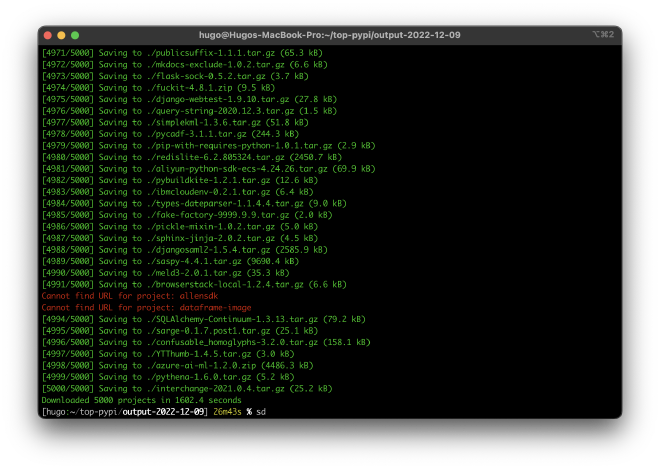Viewport: 660px width, 469px height.
Task: Click the ⌥⌘2 shortcut indicator in title bar
Action: (x=603, y=34)
